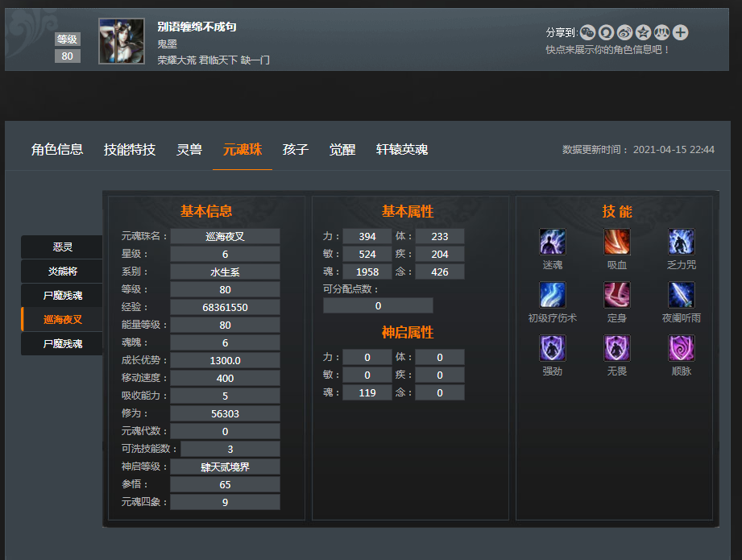The height and width of the screenshot is (560, 742).
Task: Click the 元魂珠名 field 巡海夜叉
Action: (x=225, y=236)
